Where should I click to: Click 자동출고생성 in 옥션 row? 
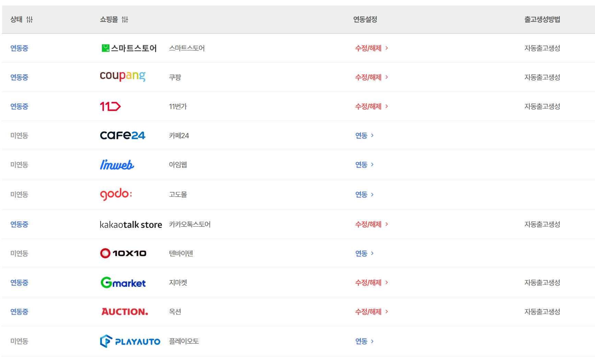[x=542, y=312]
